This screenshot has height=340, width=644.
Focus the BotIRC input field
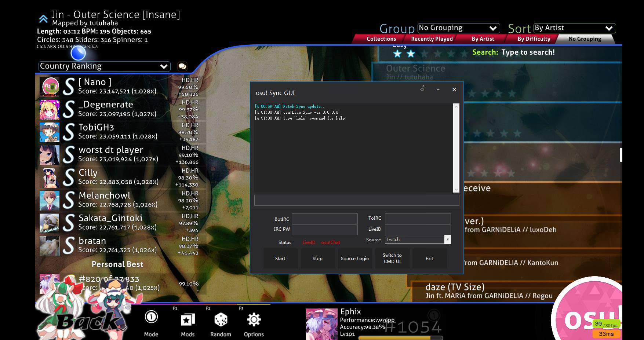(x=325, y=219)
